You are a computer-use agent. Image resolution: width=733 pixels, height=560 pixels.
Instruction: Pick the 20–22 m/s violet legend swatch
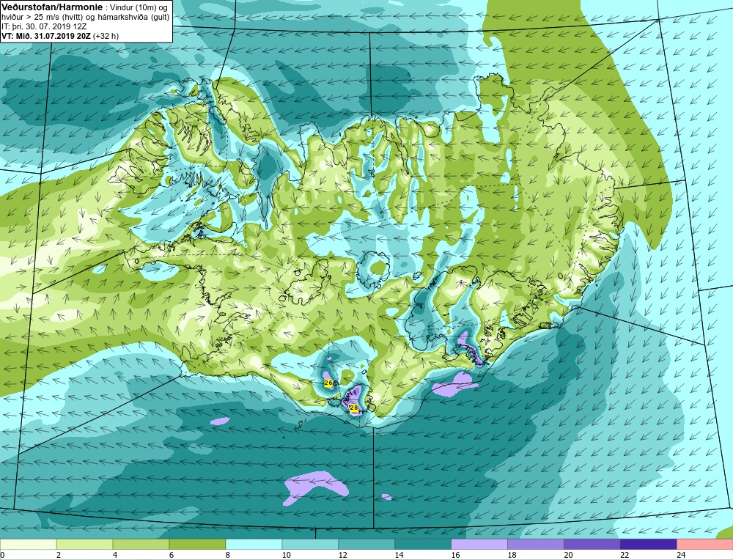[592, 545]
